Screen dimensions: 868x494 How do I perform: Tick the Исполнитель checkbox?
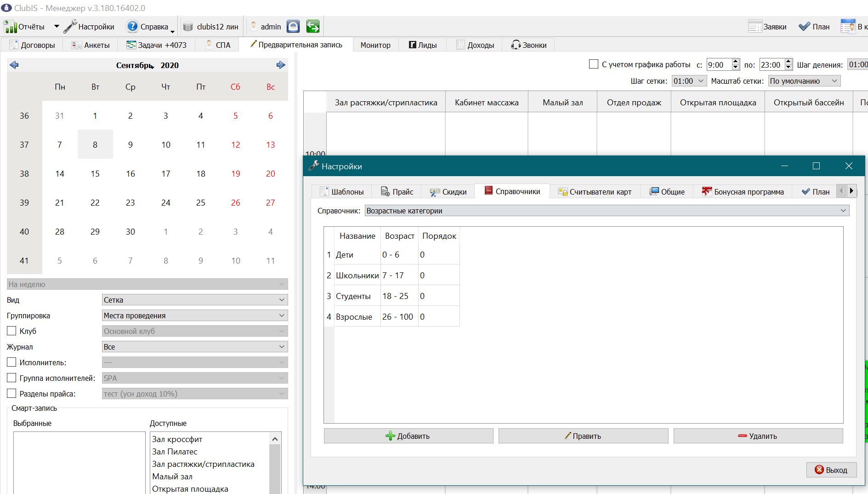tap(11, 362)
